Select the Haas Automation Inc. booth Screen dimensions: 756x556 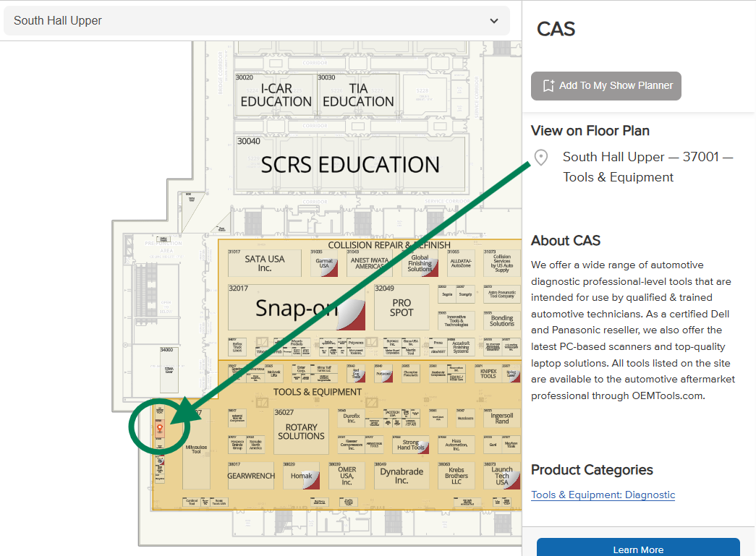(x=456, y=445)
